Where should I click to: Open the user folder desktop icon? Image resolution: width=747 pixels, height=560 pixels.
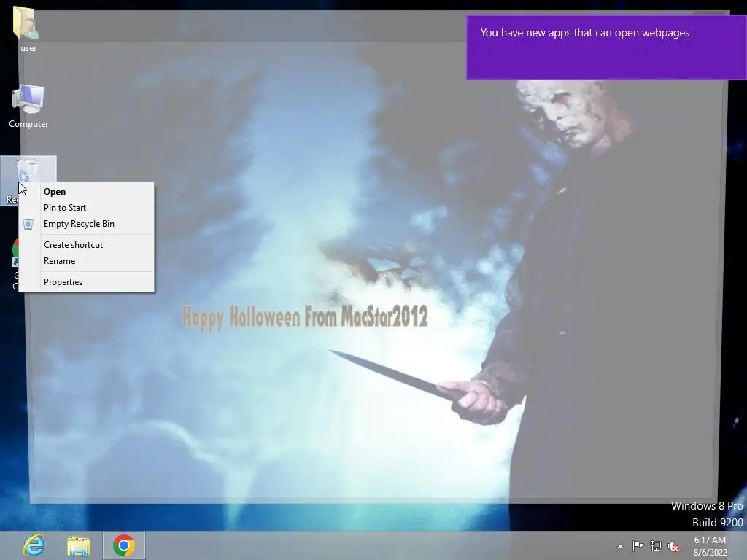pyautogui.click(x=28, y=28)
